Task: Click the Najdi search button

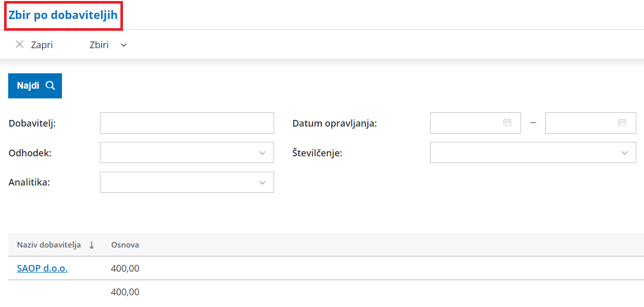Action: click(x=35, y=86)
